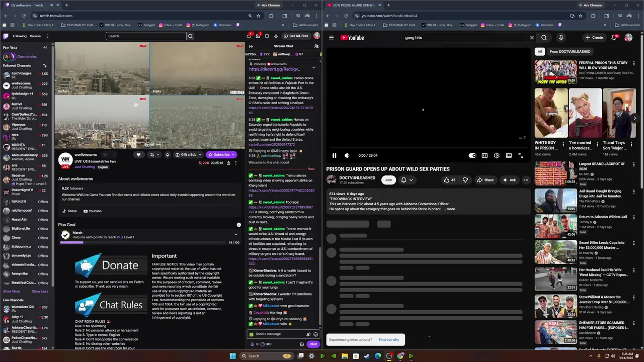Click Show More in followed channels
The height and width of the screenshot is (362, 644).
[x=12, y=291]
